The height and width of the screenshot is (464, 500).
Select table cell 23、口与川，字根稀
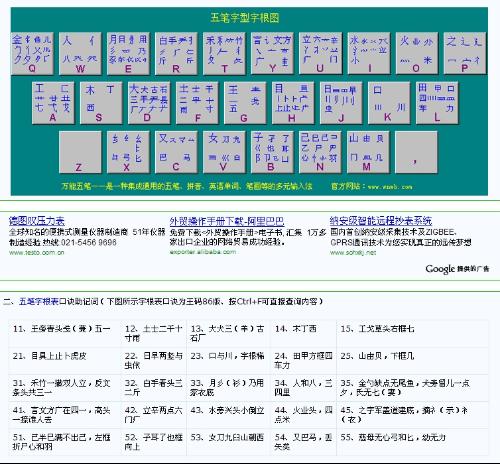click(229, 361)
